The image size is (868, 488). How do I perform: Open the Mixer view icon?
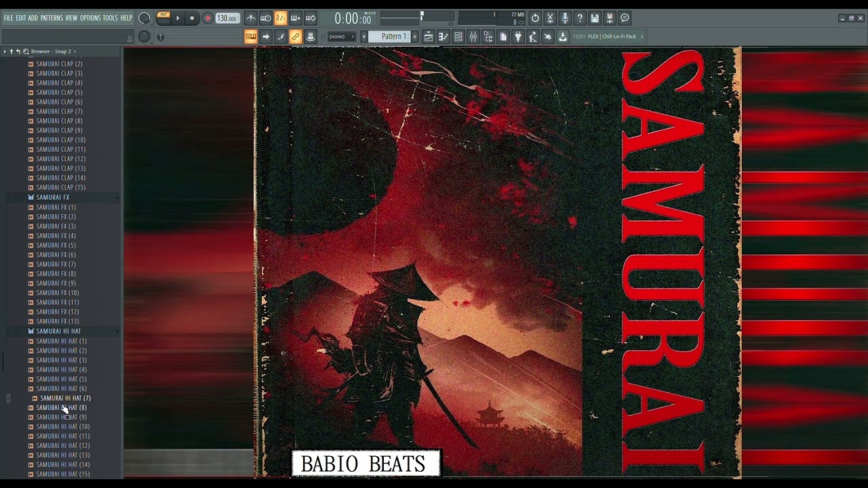pyautogui.click(x=473, y=37)
